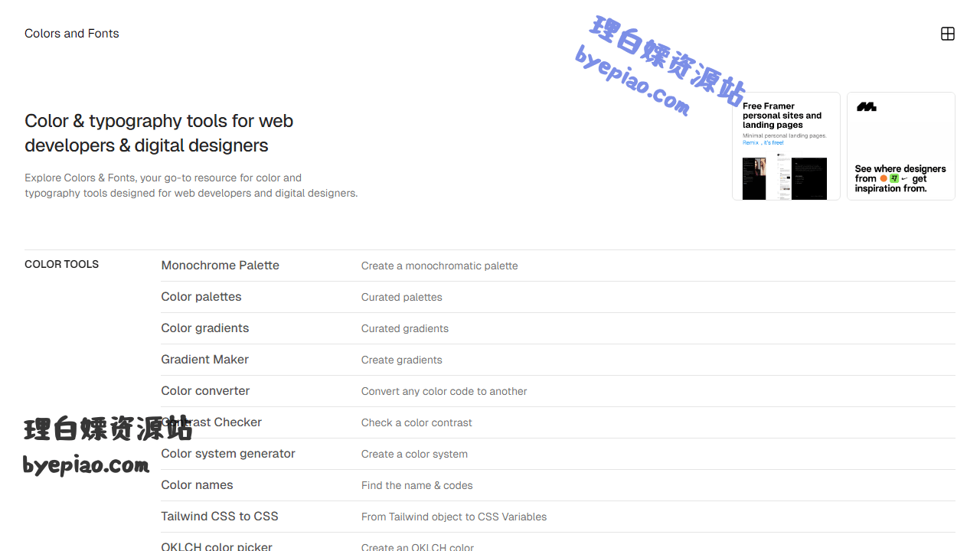Screen dimensions: 980x551
Task: Open the Color palettes tool
Action: (201, 297)
